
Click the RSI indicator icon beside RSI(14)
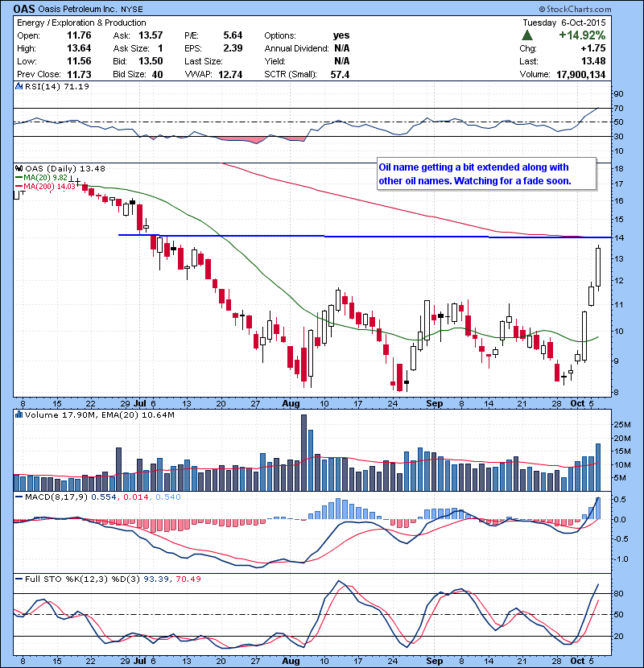point(19,86)
